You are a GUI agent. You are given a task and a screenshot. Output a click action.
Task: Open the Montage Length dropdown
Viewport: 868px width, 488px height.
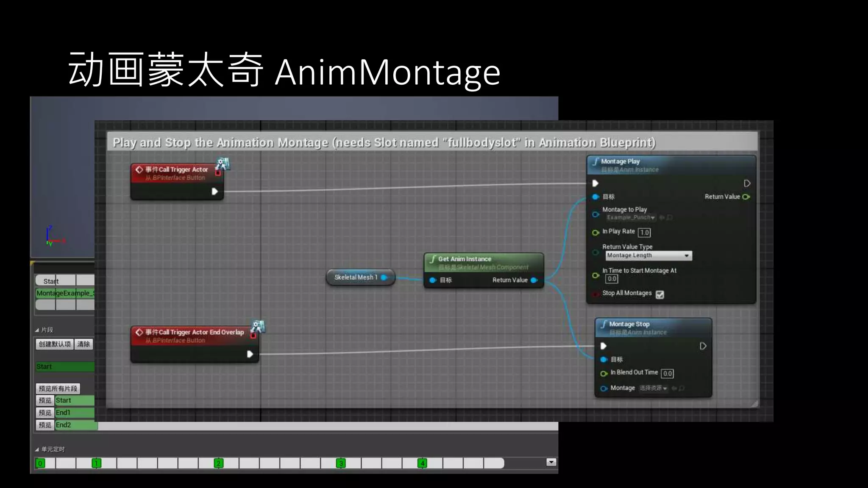648,255
